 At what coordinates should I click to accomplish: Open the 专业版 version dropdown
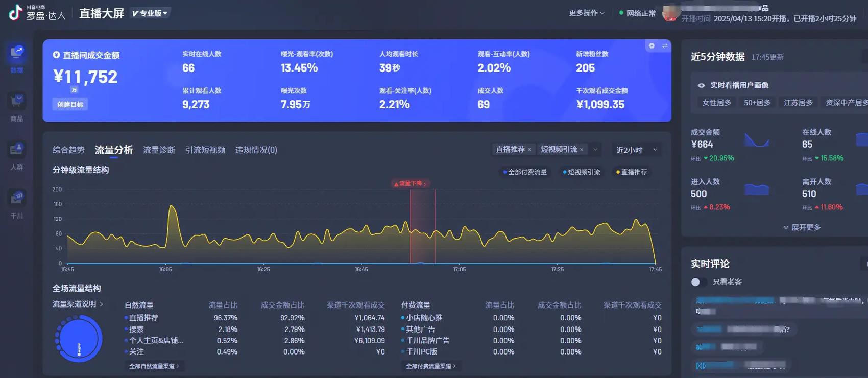pyautogui.click(x=150, y=13)
